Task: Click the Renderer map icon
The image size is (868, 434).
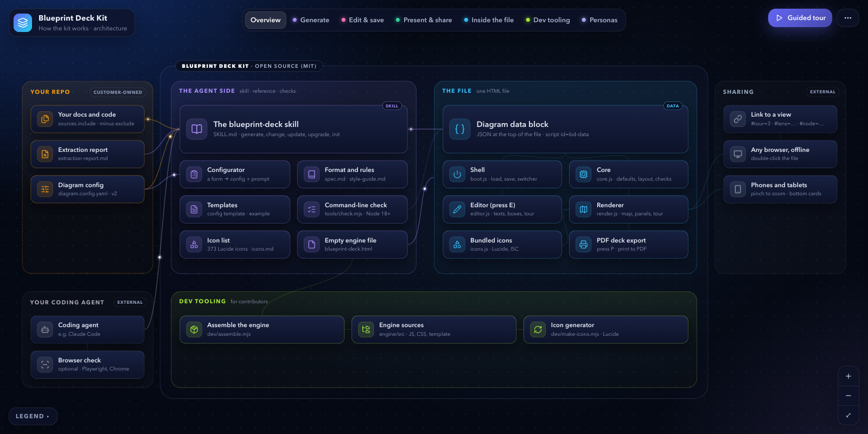Action: pyautogui.click(x=584, y=209)
